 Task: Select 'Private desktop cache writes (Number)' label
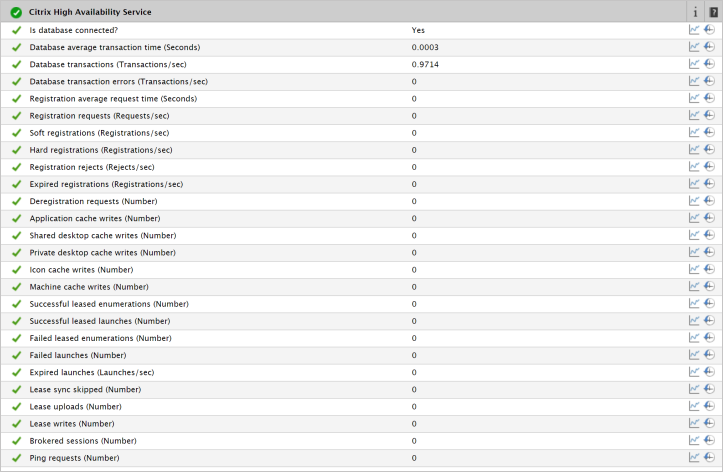coord(102,253)
